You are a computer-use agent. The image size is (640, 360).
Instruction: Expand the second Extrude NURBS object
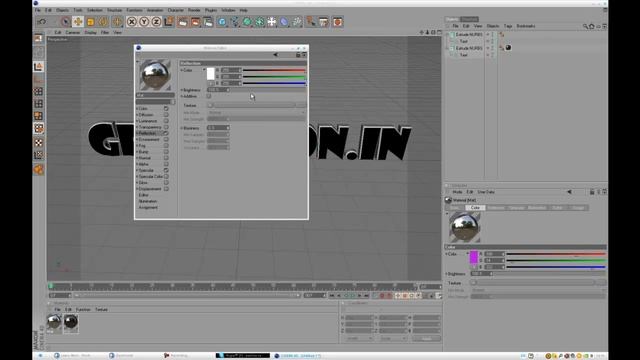(x=448, y=48)
